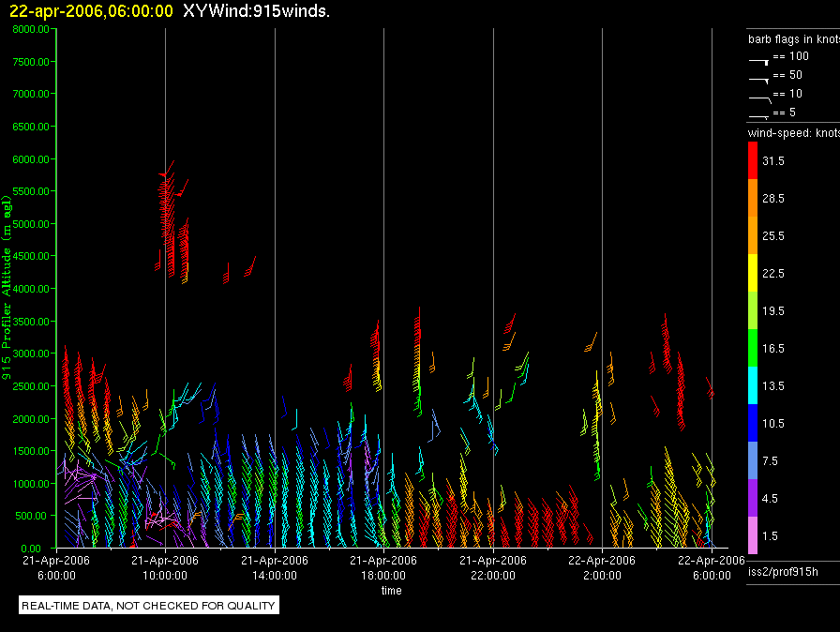Click the 10 knot barb flag icon
This screenshot has width=840, height=632.
click(x=758, y=98)
